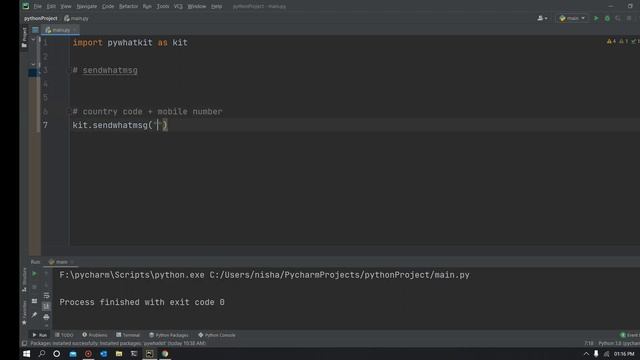Viewport: 640px width, 360px height.
Task: Click the import pywhatkit line in the editor
Action: point(130,42)
